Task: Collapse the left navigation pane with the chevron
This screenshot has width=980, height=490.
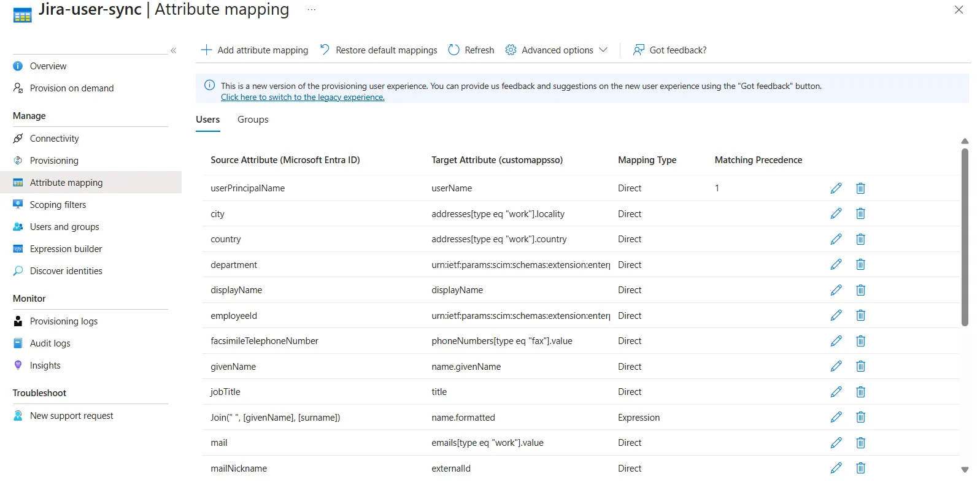Action: click(x=174, y=50)
